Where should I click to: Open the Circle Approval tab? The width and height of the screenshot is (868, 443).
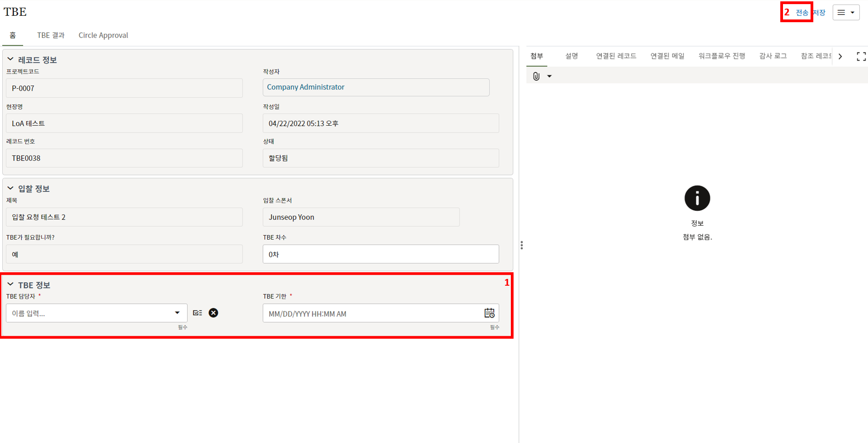103,35
